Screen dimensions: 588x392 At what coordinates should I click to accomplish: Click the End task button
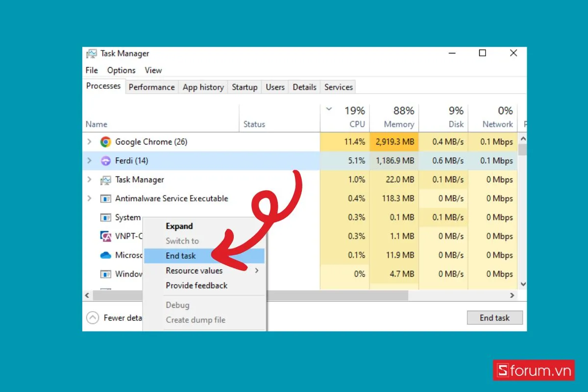[494, 318]
